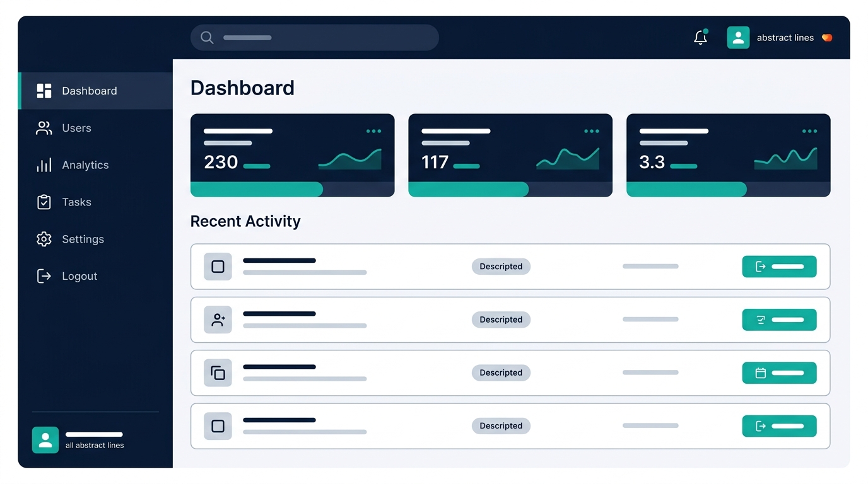Open the Users sidebar item
Viewport: 868px width, 484px height.
click(95, 128)
